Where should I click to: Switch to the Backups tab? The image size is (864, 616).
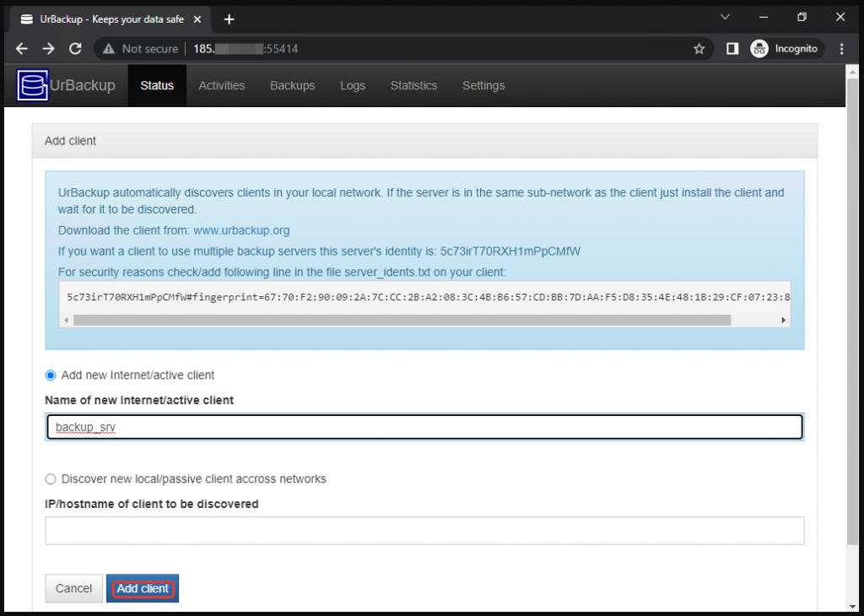[292, 85]
